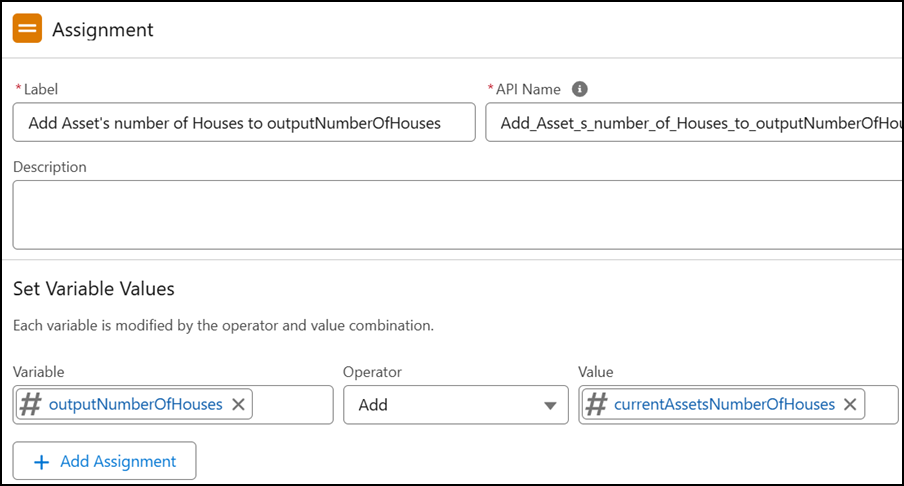
Task: Focus the API Name text field
Action: (x=694, y=122)
